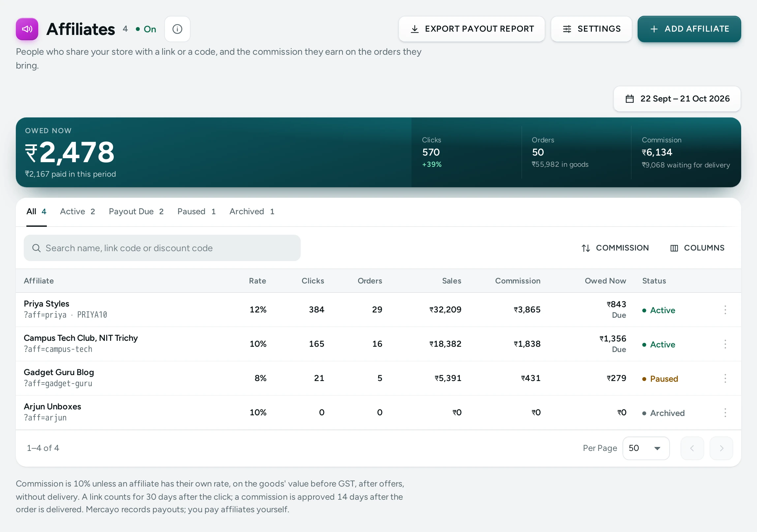Click the ₹32,209 sales value

445,310
